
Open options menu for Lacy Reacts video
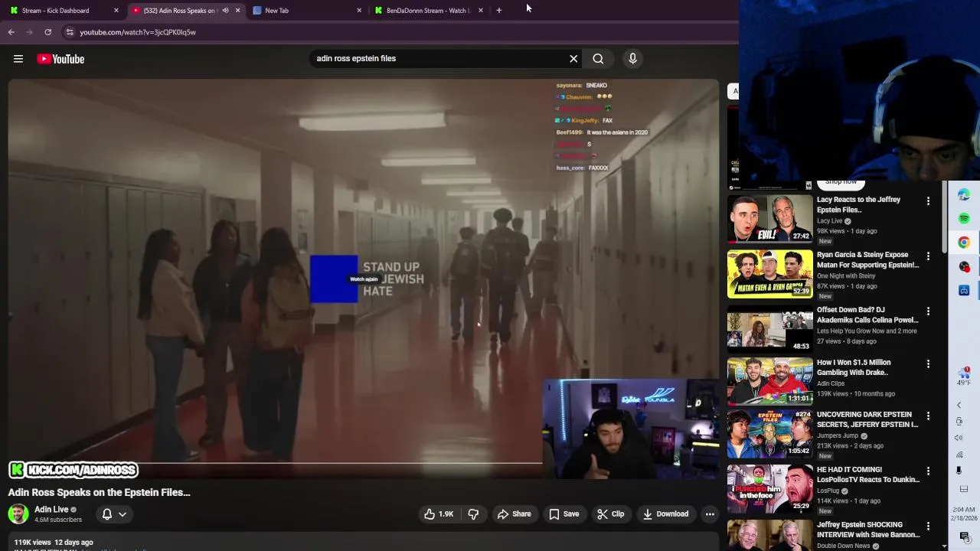click(928, 201)
